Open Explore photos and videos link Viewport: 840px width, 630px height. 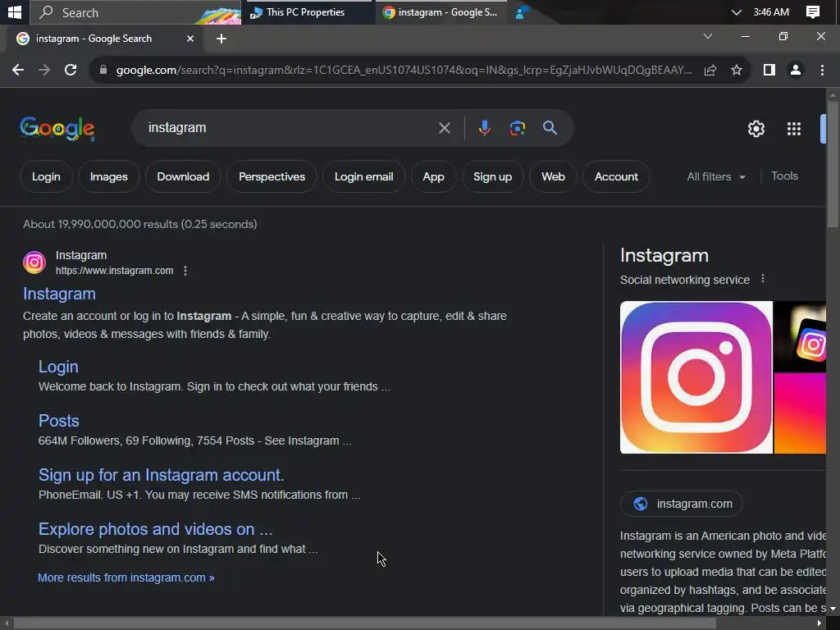click(x=155, y=529)
